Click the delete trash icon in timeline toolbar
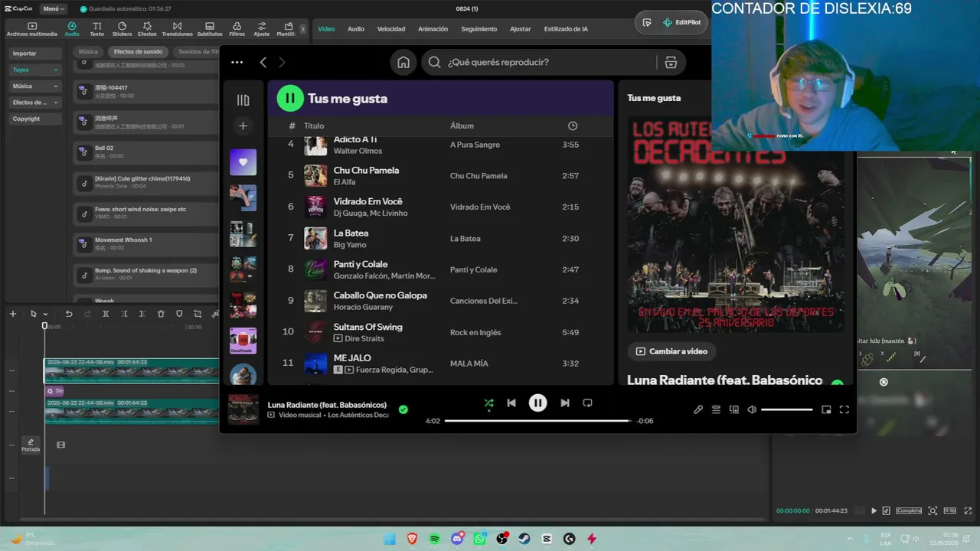Screen dimensions: 980x551 tap(161, 314)
